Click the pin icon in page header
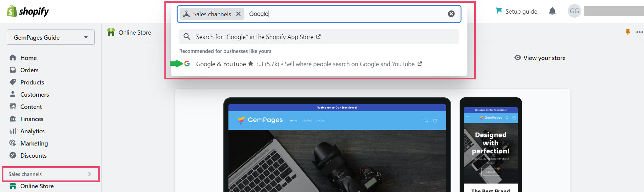Viewport: 644px width, 192px height. coord(628,32)
